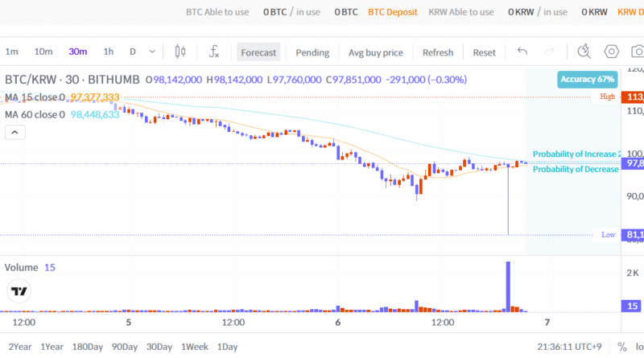Open chart settings hexagon icon
This screenshot has height=358, width=644.
point(611,51)
